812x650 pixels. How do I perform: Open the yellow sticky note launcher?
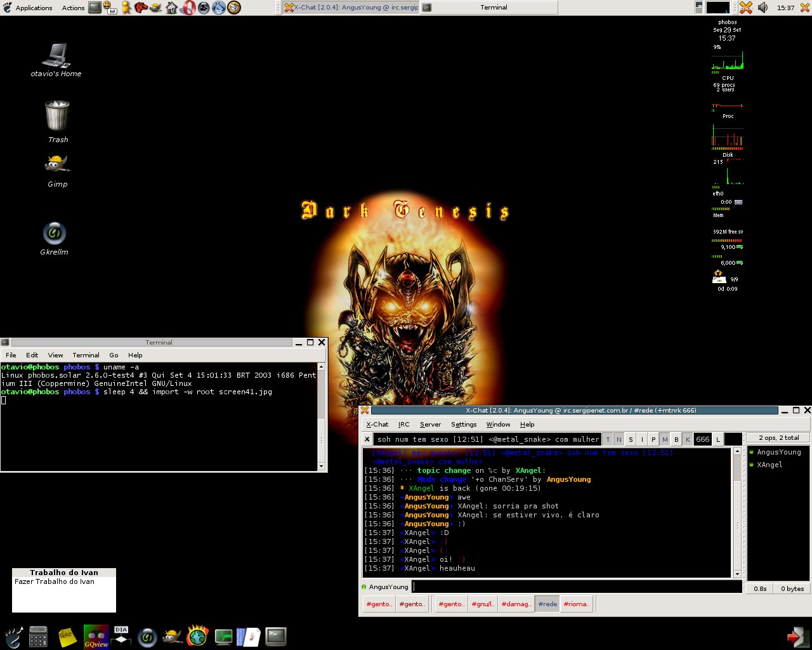[x=67, y=637]
